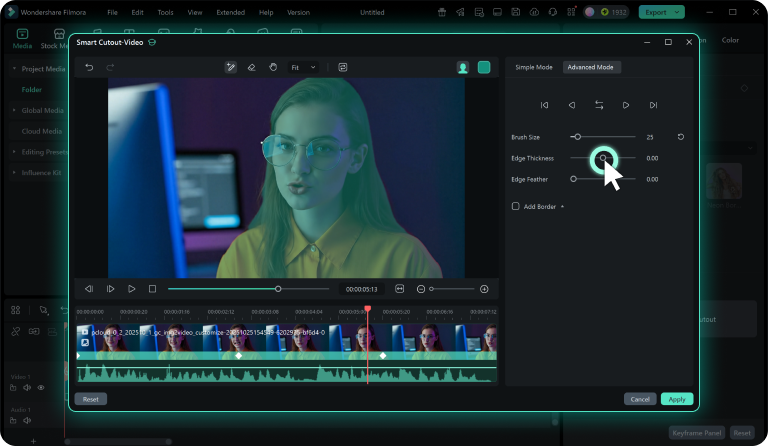Reset brush size with circular arrow
Viewport: 768px width, 446px height.
[681, 136]
